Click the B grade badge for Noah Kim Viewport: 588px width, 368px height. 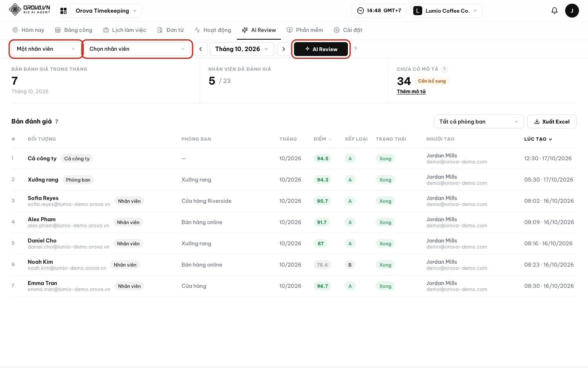tap(350, 265)
